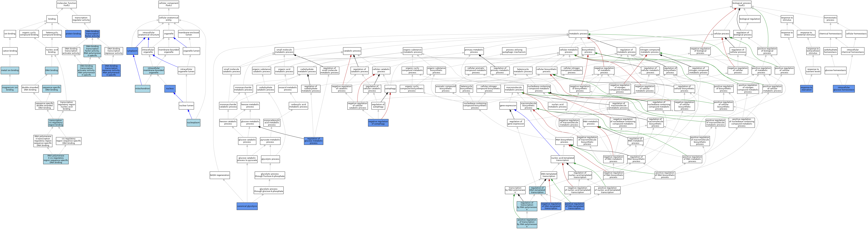Click the 'response to stress' node
868x229 pixels.
click(787, 34)
